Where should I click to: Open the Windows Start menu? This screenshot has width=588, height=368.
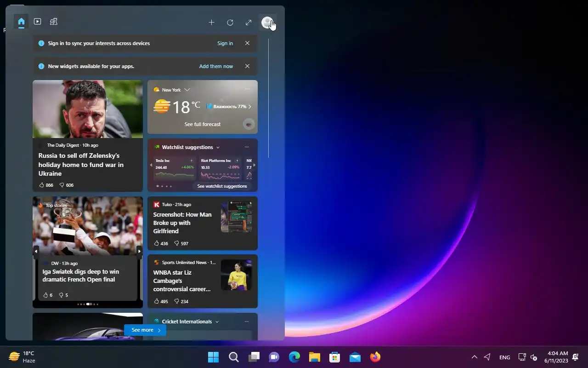(213, 357)
